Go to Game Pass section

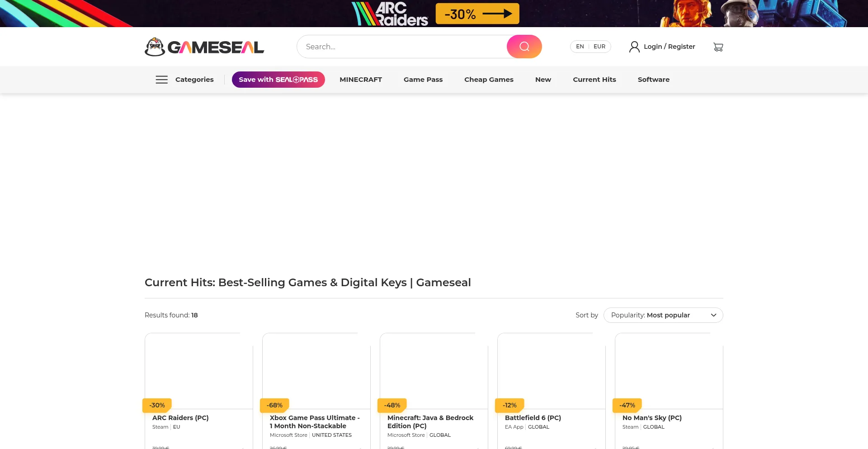pyautogui.click(x=423, y=80)
